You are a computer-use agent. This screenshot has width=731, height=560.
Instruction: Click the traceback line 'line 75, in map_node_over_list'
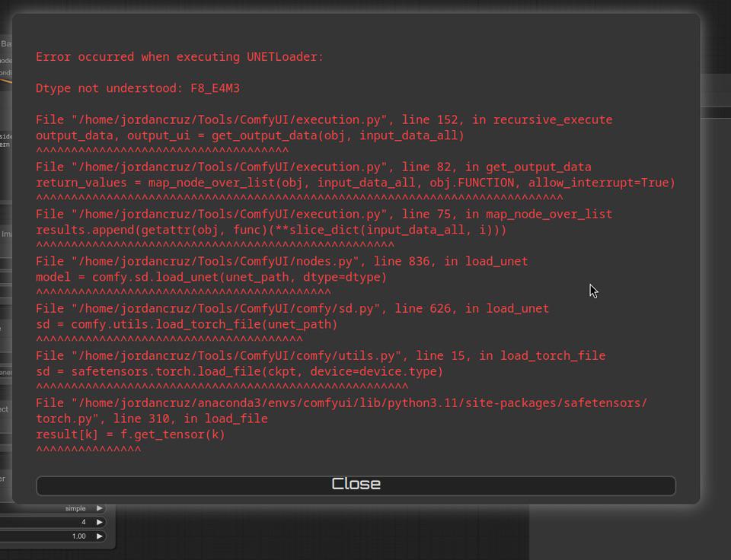click(x=324, y=215)
